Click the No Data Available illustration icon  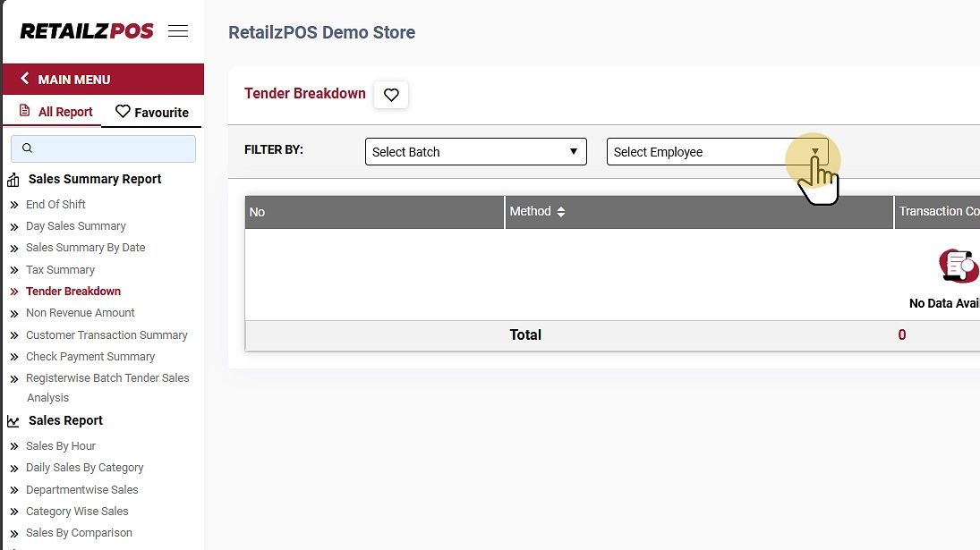958,265
